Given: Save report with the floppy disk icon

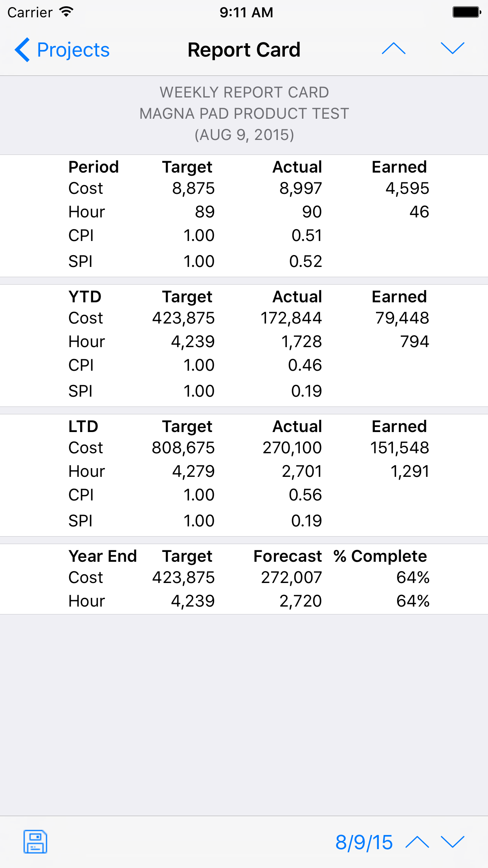Looking at the screenshot, I should (x=35, y=842).
